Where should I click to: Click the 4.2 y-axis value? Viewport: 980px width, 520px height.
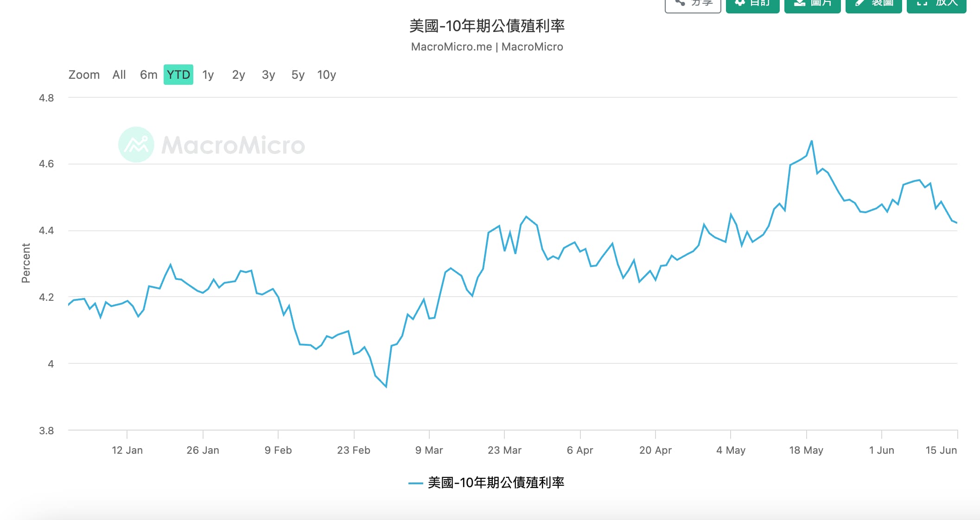pyautogui.click(x=46, y=297)
